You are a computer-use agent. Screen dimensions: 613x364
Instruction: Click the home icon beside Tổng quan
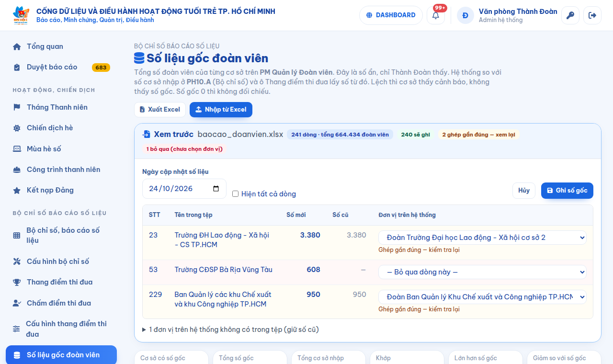[x=17, y=46]
